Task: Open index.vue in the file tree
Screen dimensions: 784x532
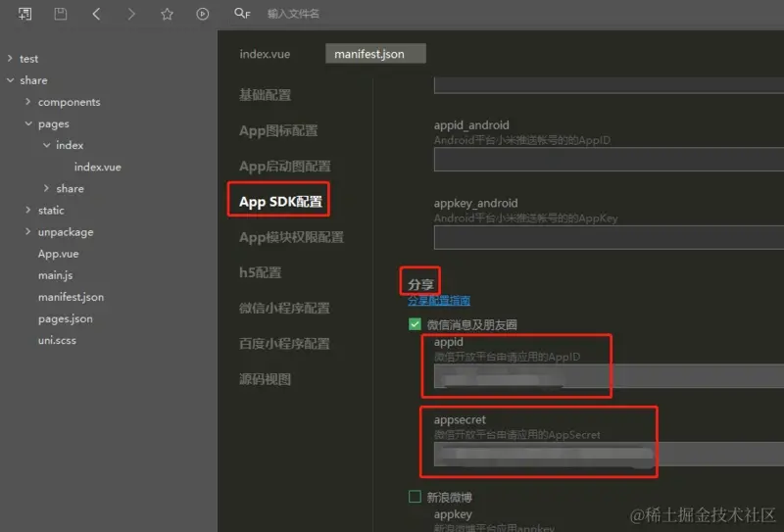Action: pyautogui.click(x=97, y=167)
